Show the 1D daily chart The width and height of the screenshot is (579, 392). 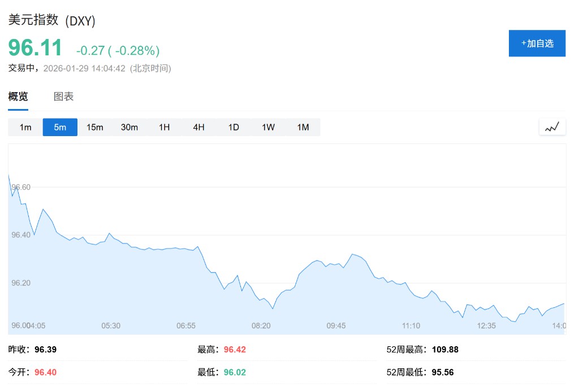click(x=234, y=127)
